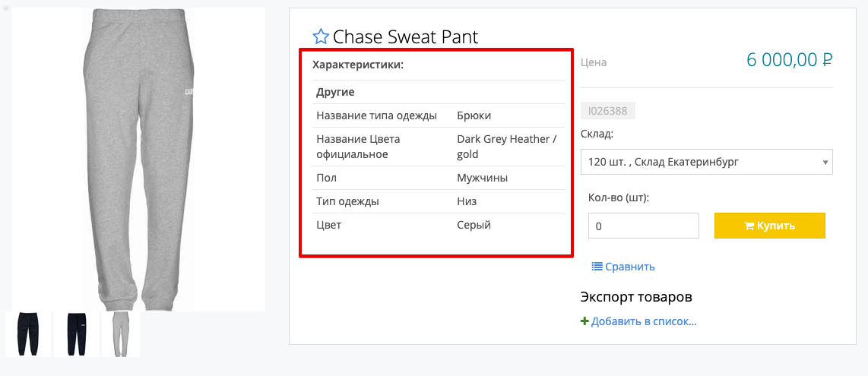Viewport: 868px width, 376px height.
Task: Click the favorite star next to Chase Sweat Pant
Action: (x=321, y=36)
